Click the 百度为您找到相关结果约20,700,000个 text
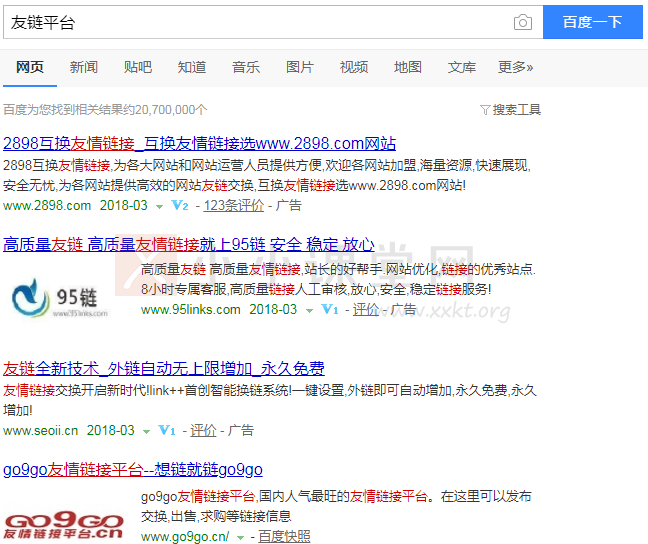Viewport: 648px width, 544px height. pyautogui.click(x=105, y=110)
